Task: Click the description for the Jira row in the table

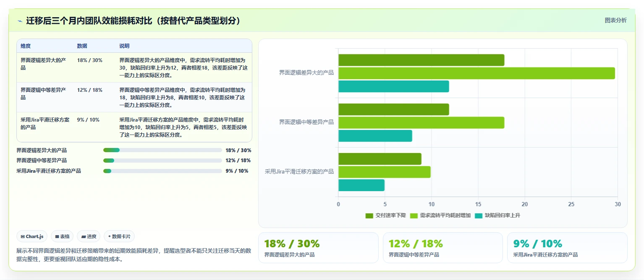Action: 183,127
